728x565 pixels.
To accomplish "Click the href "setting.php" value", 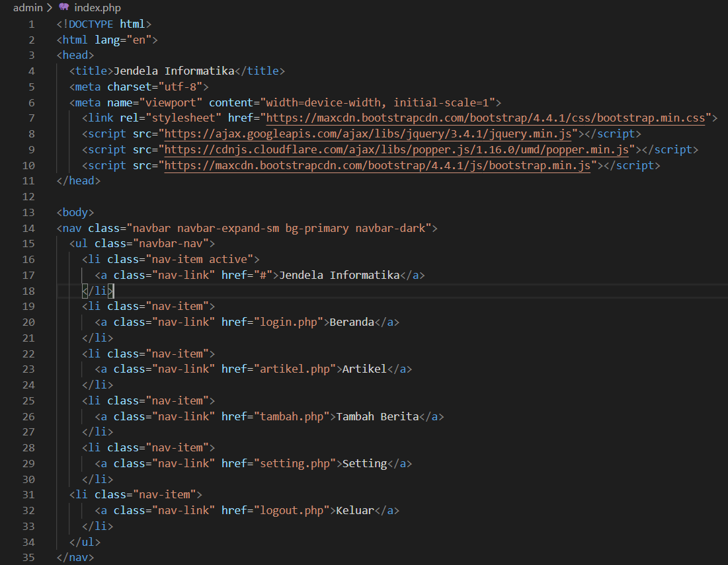I will pyautogui.click(x=295, y=463).
